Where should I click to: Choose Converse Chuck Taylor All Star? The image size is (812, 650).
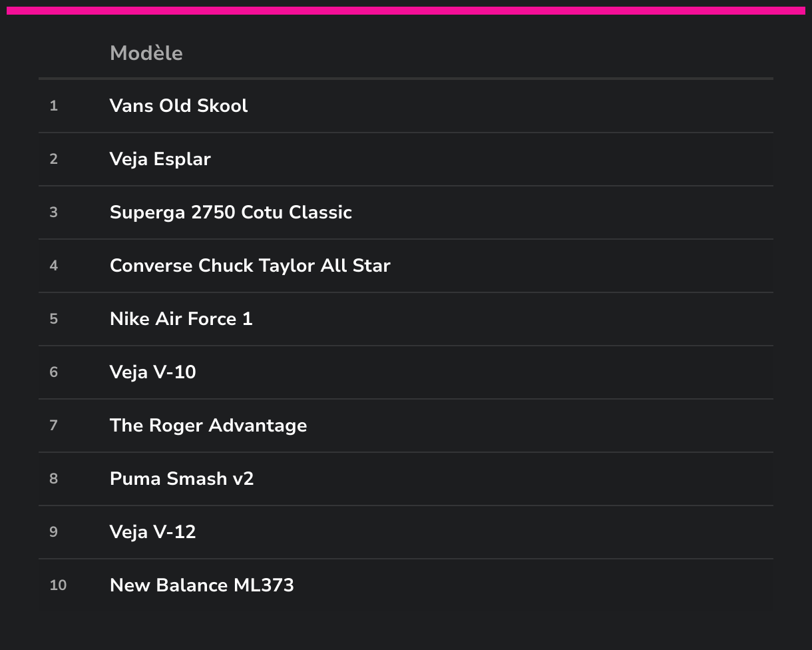click(405, 266)
